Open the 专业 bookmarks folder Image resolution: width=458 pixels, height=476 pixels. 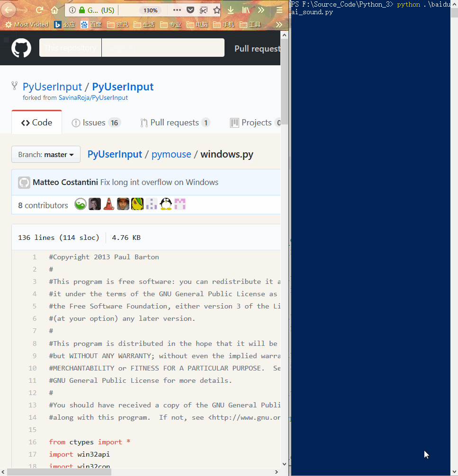171,25
